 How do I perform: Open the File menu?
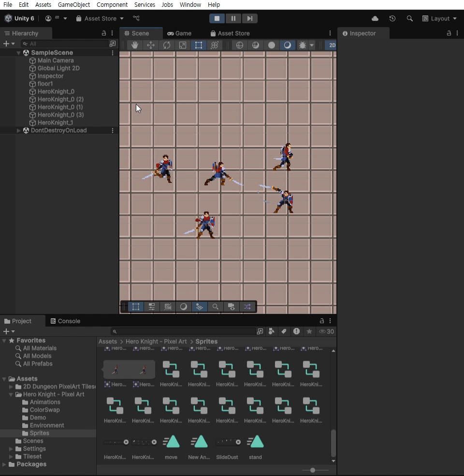pyautogui.click(x=8, y=4)
